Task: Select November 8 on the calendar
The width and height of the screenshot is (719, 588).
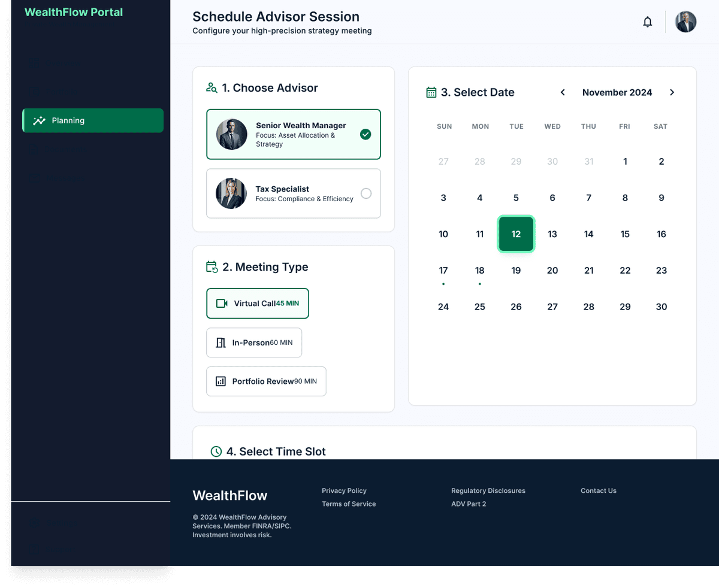Action: [625, 198]
